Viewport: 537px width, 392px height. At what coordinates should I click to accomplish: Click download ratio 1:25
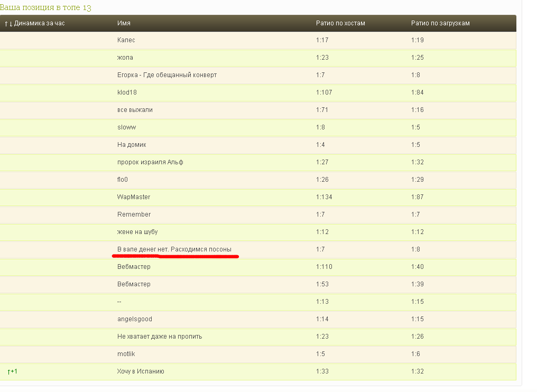(x=417, y=58)
